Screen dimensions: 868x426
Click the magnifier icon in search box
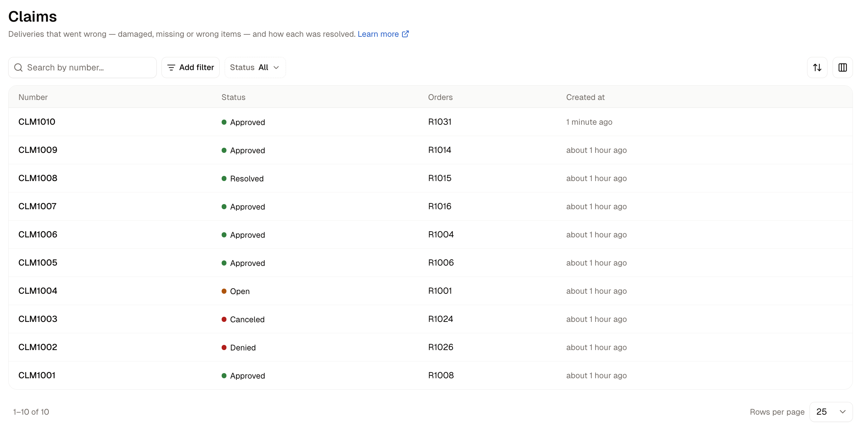click(18, 67)
